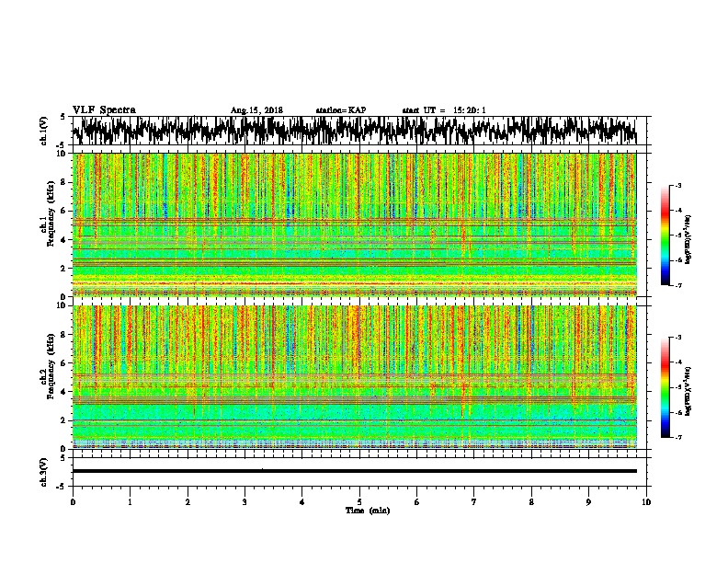Screen dimensions: 728x563
Task: Click the "VLF Spectra" plot title
Action: pyautogui.click(x=104, y=110)
